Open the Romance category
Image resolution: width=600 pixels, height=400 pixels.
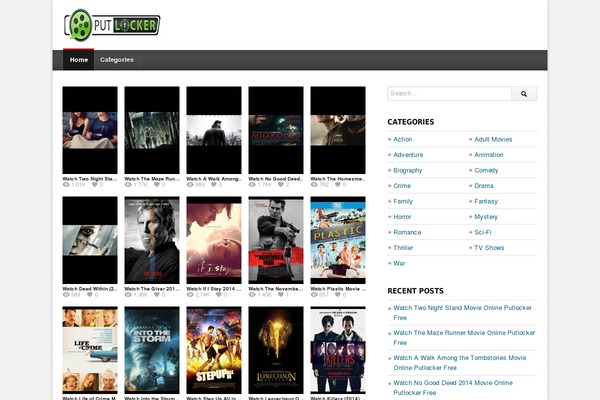click(407, 232)
